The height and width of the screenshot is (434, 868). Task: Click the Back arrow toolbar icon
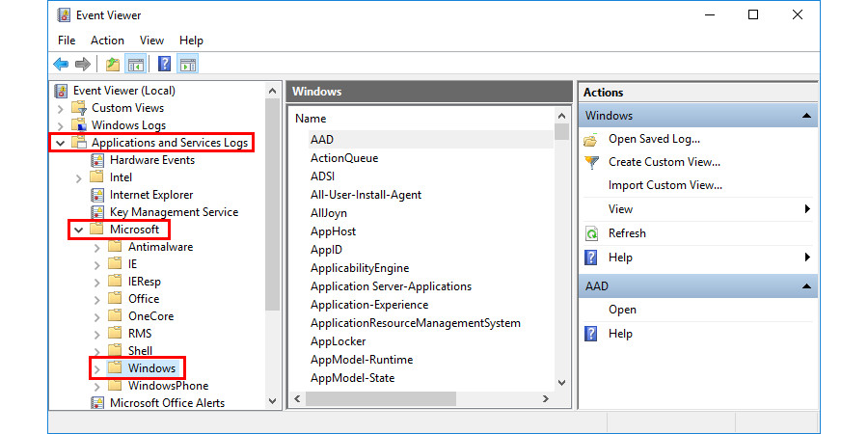pyautogui.click(x=61, y=65)
